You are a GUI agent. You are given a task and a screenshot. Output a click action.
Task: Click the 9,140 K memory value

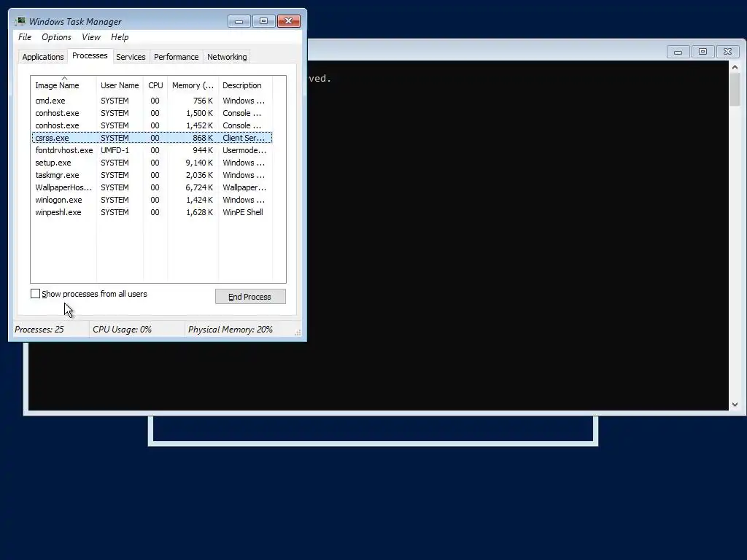point(199,163)
